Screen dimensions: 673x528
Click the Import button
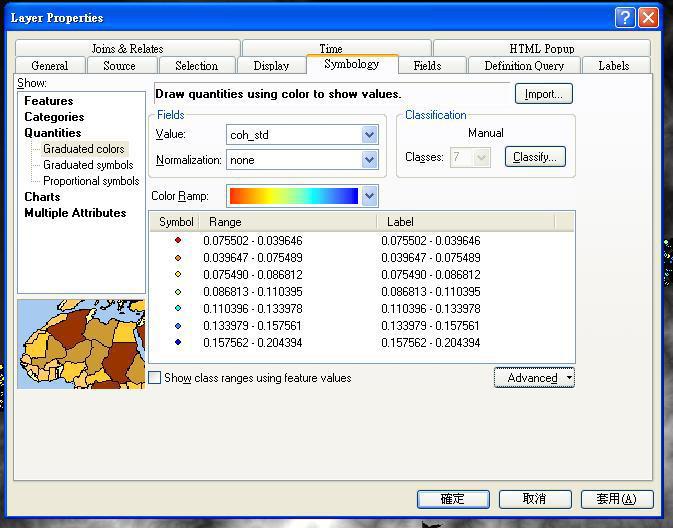tap(543, 94)
